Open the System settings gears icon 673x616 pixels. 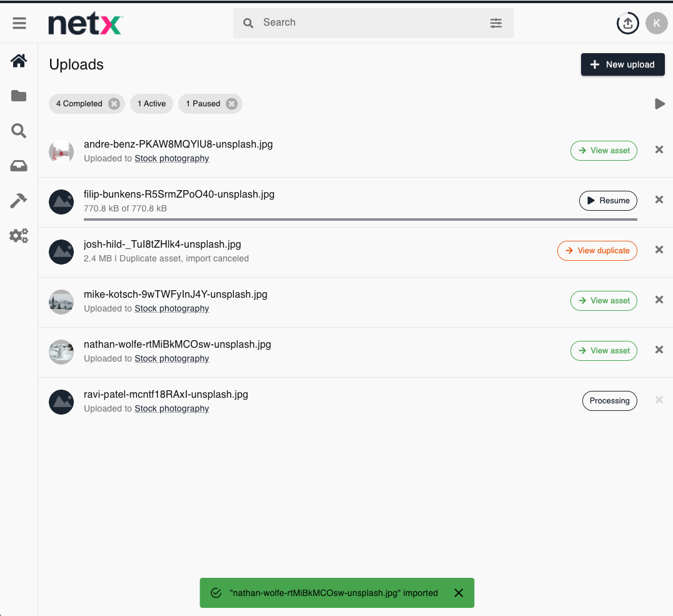(x=19, y=236)
